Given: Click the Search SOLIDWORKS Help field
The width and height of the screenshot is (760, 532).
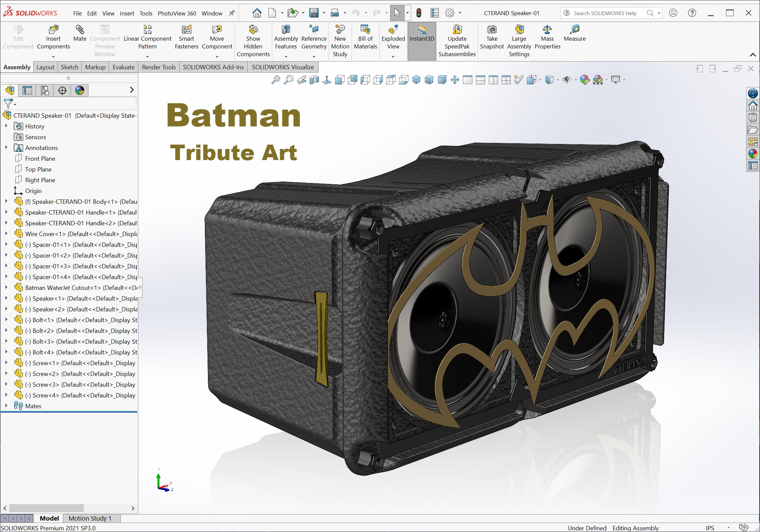Looking at the screenshot, I should coord(605,13).
